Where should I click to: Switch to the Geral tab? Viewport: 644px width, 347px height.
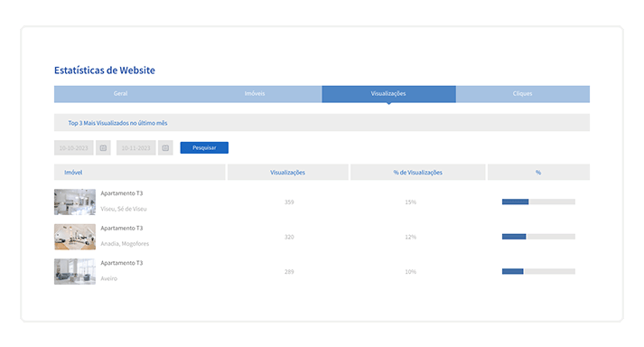coord(121,94)
